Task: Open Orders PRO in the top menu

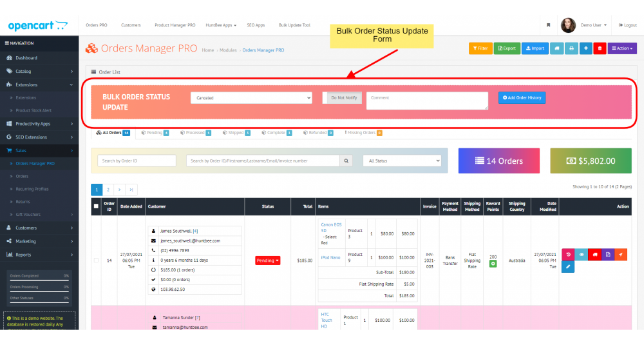Action: click(x=97, y=25)
